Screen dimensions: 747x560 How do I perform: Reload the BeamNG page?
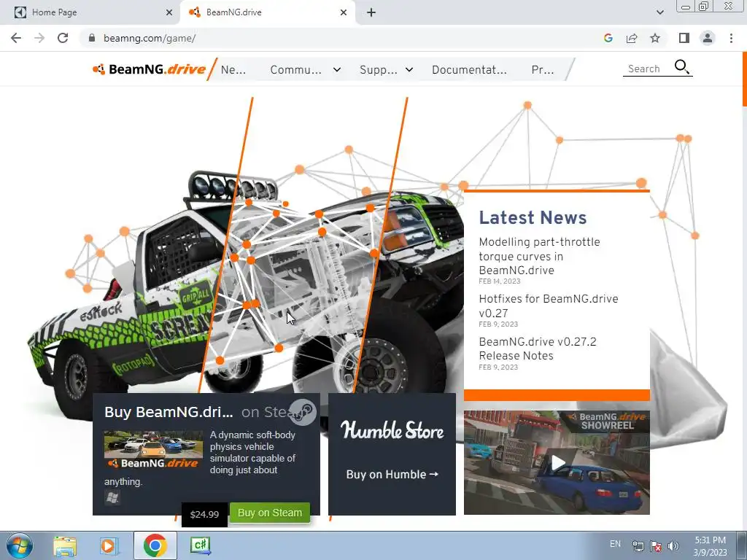(x=63, y=38)
